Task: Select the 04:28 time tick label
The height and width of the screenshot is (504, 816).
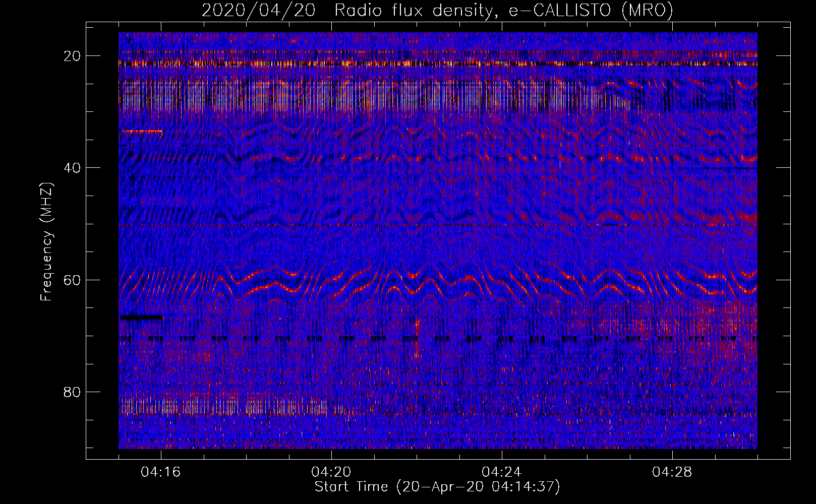Action: [x=672, y=472]
